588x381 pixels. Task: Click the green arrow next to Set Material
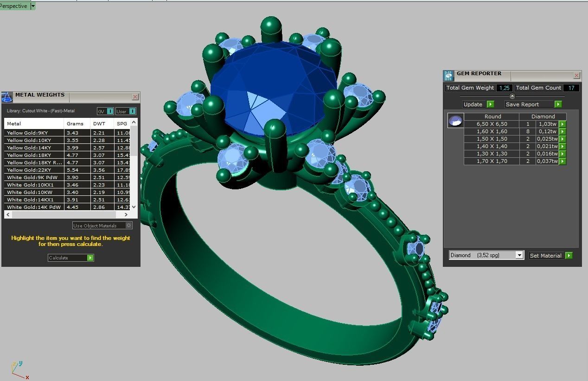[x=569, y=255]
